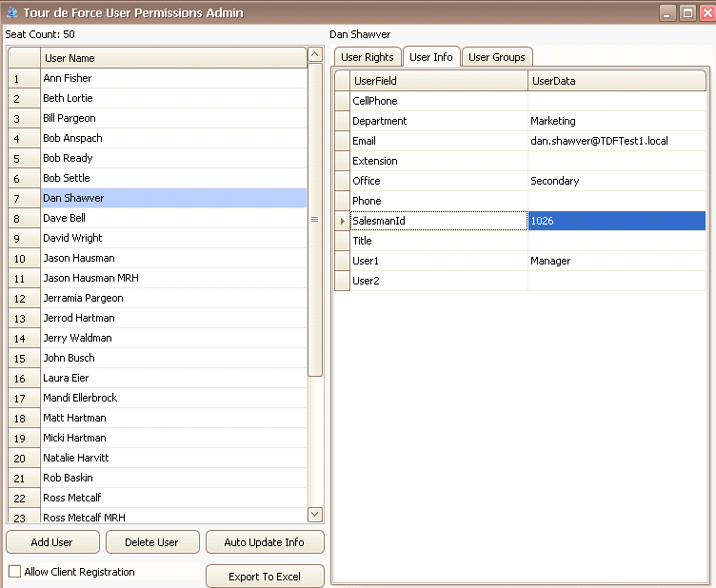Click the Marketing value for Department

click(x=617, y=121)
